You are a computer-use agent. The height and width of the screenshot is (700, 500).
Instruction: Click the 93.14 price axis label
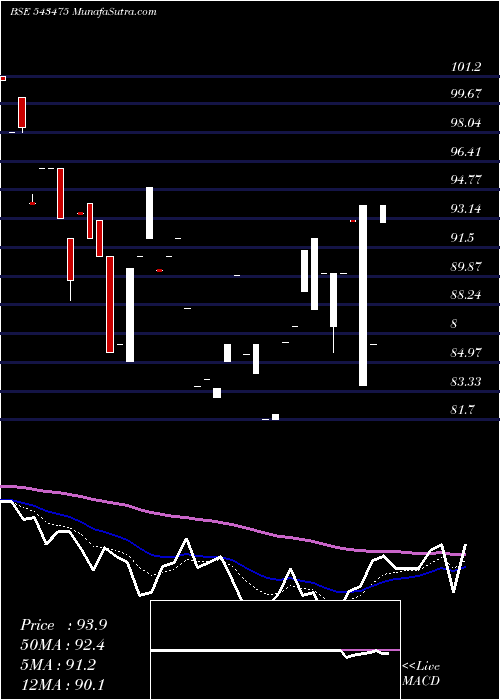click(x=466, y=208)
